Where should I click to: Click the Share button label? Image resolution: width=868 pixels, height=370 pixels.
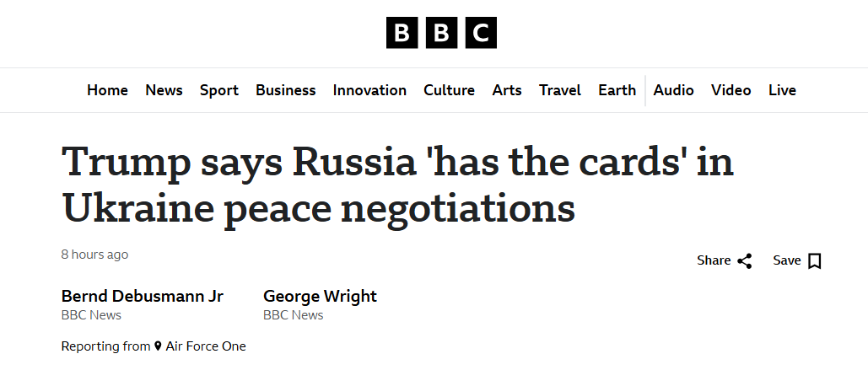(714, 260)
